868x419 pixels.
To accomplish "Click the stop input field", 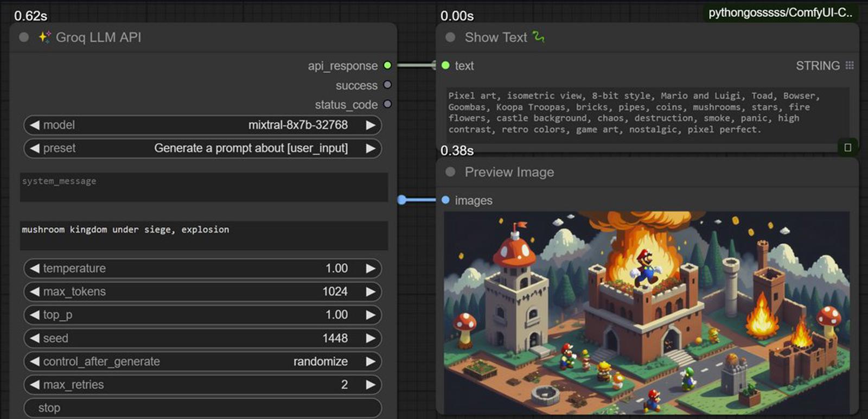I will 202,408.
